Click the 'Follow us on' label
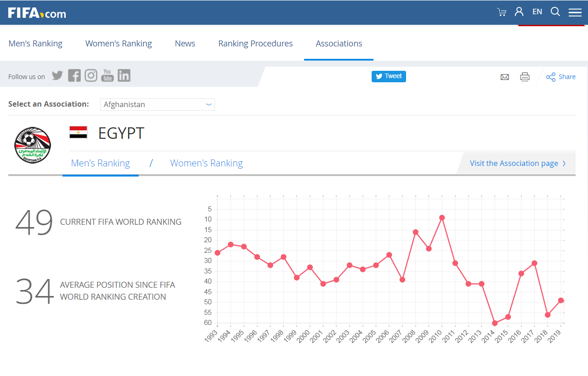The width and height of the screenshot is (588, 376). coord(27,77)
